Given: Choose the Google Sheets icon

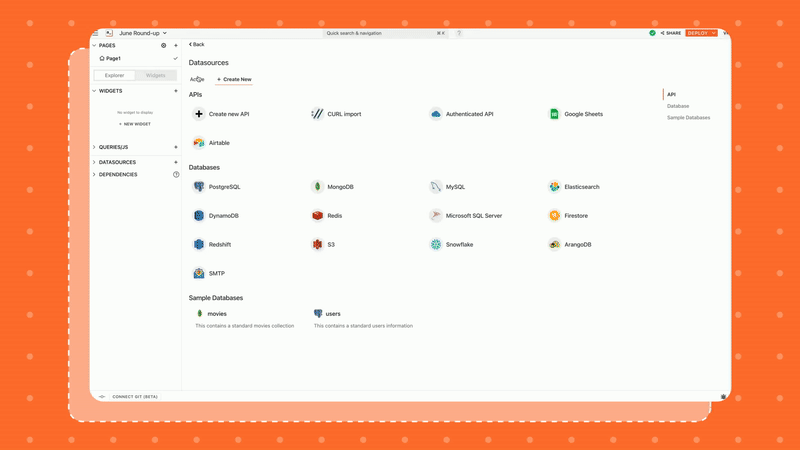Looking at the screenshot, I should (x=554, y=114).
